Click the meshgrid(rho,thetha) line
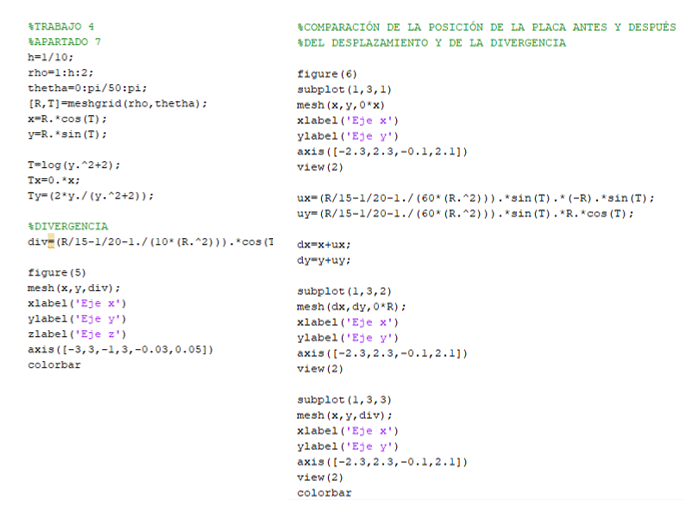 117,103
